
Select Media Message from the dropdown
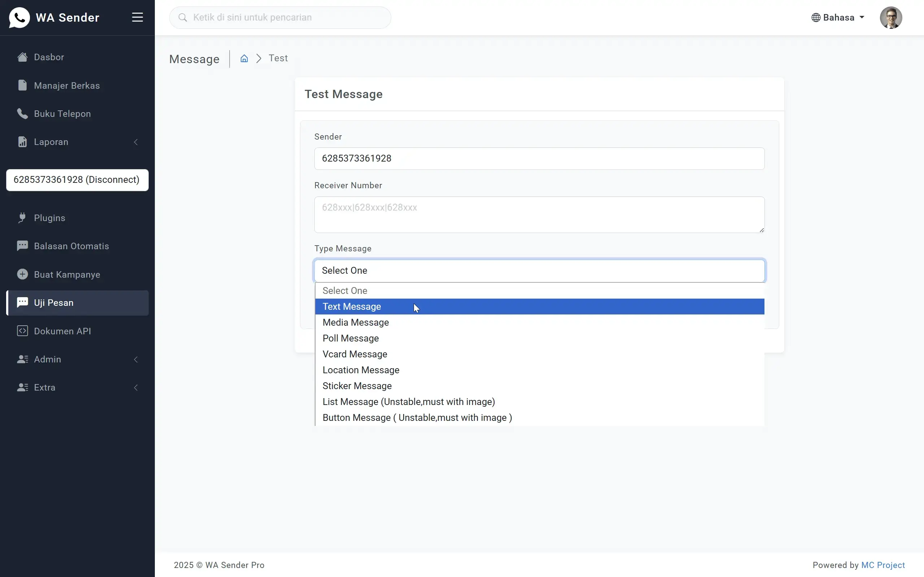[356, 322]
